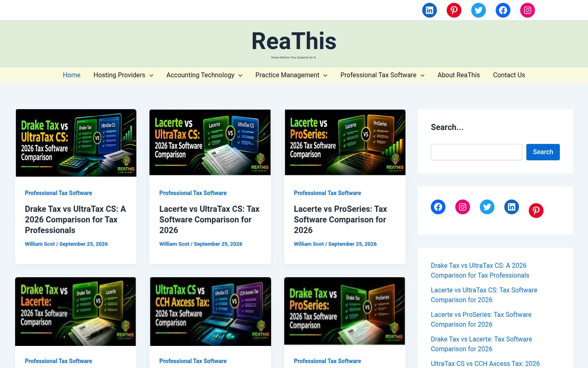Visit LinkedIn from the sidebar social widget
Image resolution: width=588 pixels, height=368 pixels.
point(512,207)
